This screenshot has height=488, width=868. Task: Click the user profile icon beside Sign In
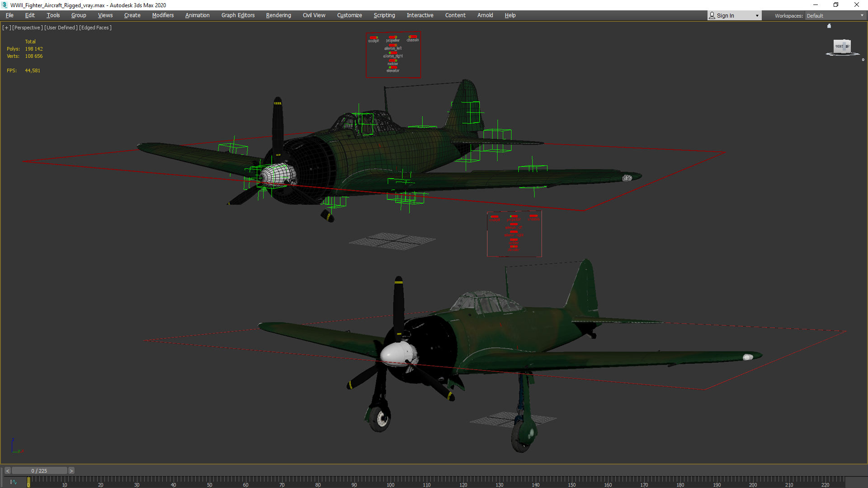(x=712, y=15)
